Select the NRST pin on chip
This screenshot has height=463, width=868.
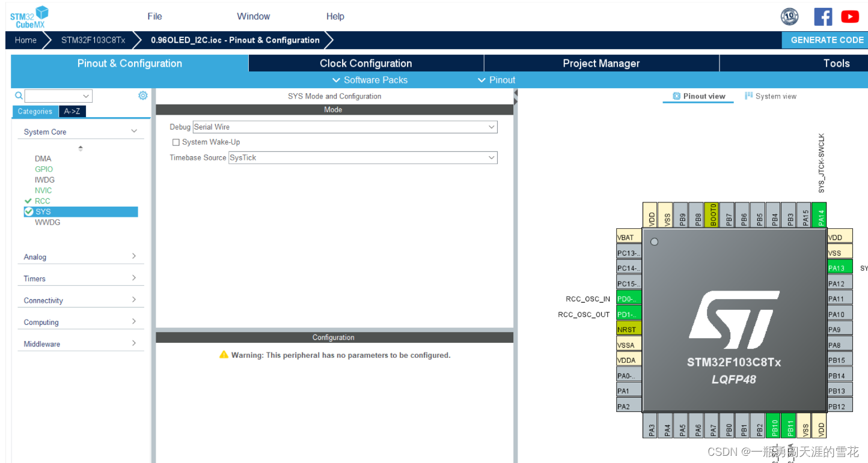tap(629, 329)
